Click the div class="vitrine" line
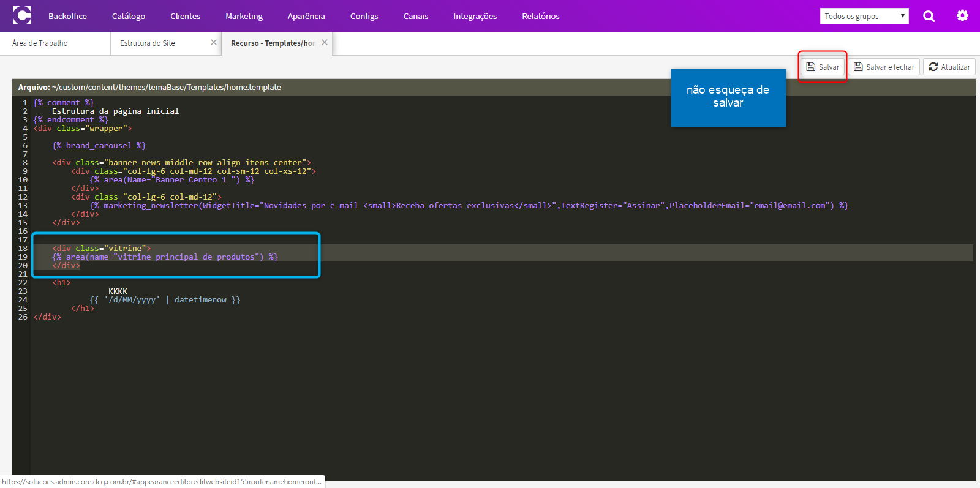 [x=102, y=249]
